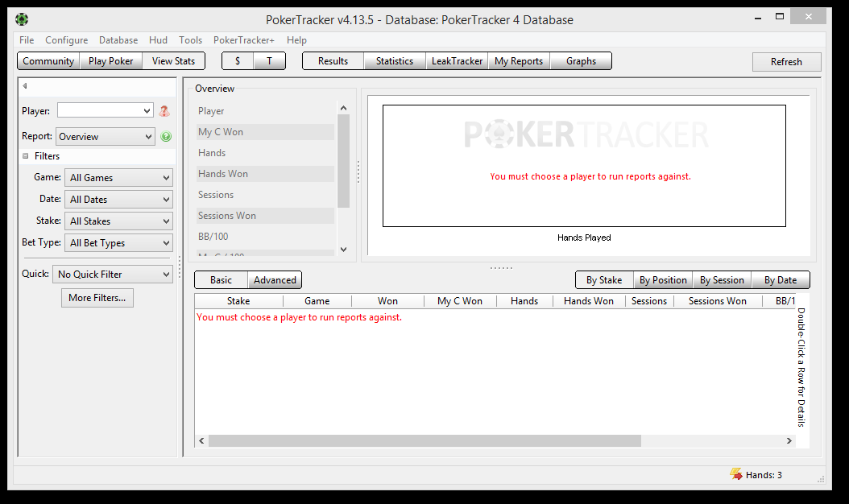Group report By Stake
Screen dimensions: 849x504
604,280
